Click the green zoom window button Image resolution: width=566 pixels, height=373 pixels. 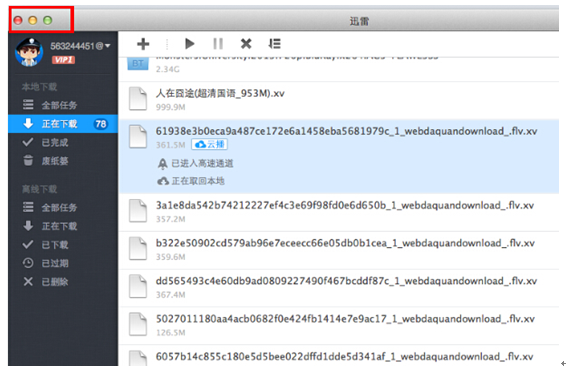(48, 20)
